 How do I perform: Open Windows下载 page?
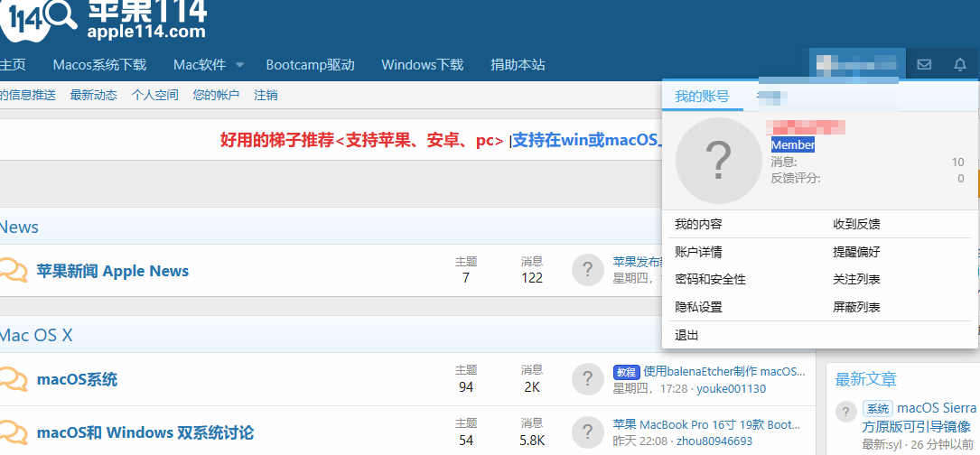tap(423, 64)
